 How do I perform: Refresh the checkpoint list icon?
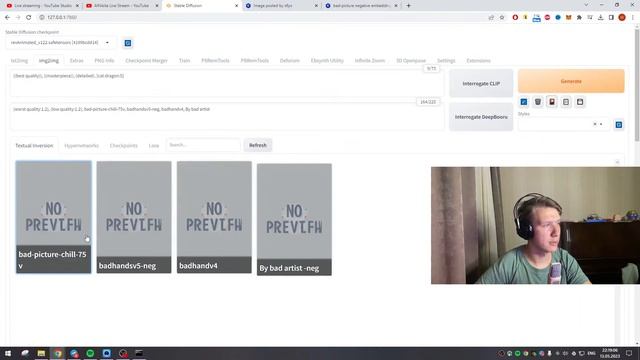[x=128, y=43]
